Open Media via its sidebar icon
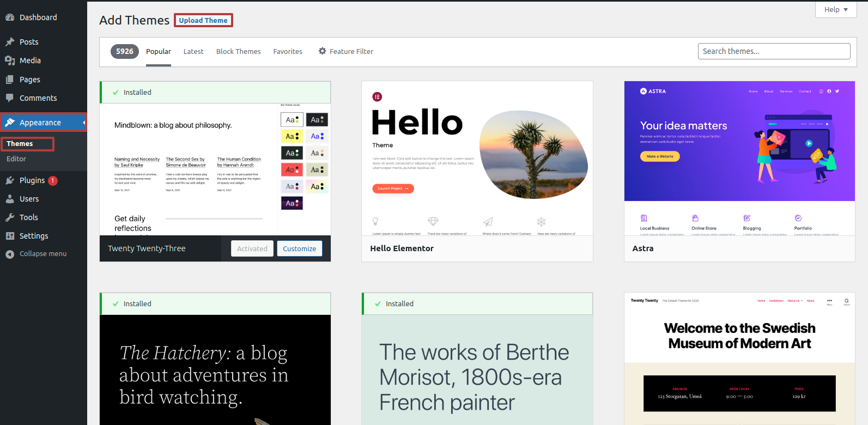The width and height of the screenshot is (868, 425). pos(10,60)
